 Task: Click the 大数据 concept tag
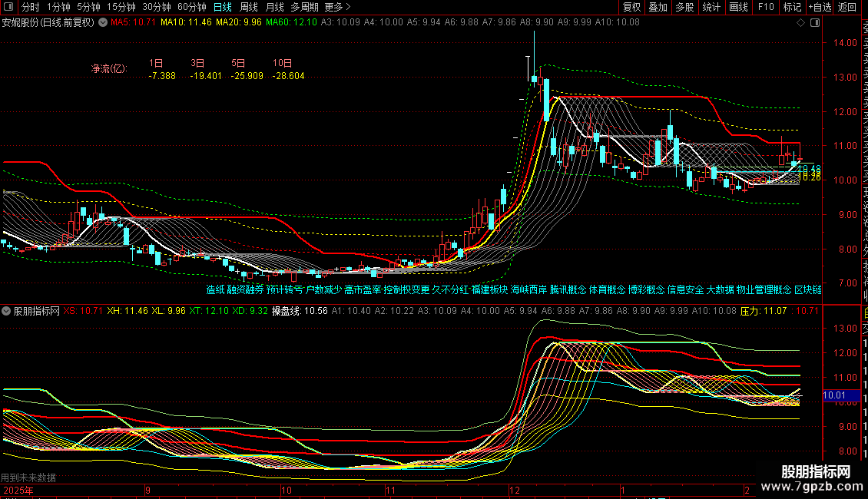[x=720, y=290]
